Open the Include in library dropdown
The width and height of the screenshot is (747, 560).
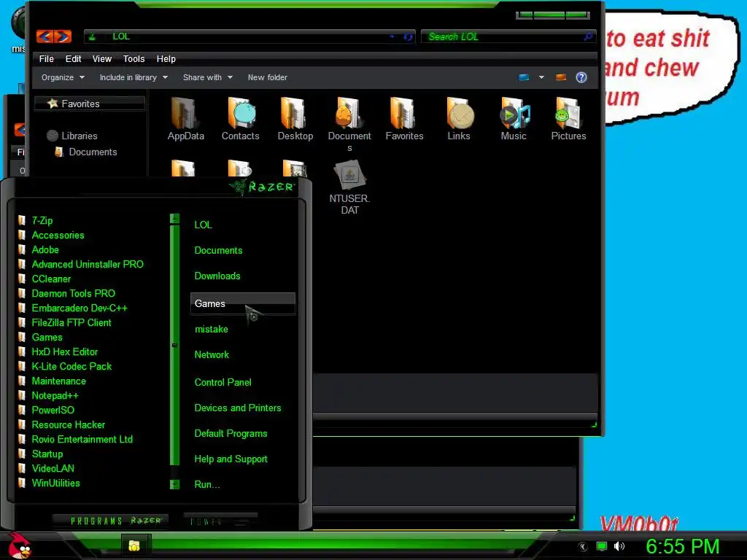tap(133, 77)
